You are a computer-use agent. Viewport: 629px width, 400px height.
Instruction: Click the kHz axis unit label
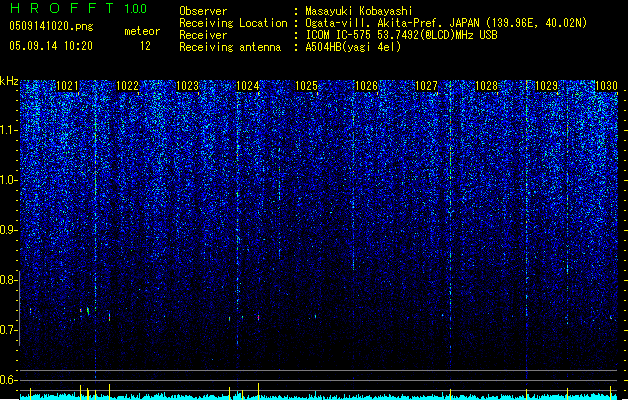[x=9, y=81]
